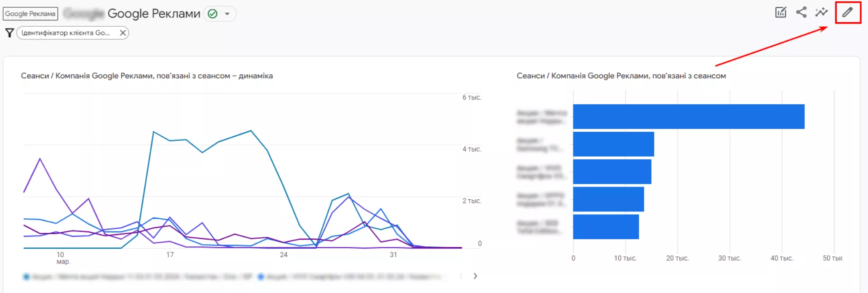Click the green report status checkmark
This screenshot has width=868, height=293.
[212, 14]
